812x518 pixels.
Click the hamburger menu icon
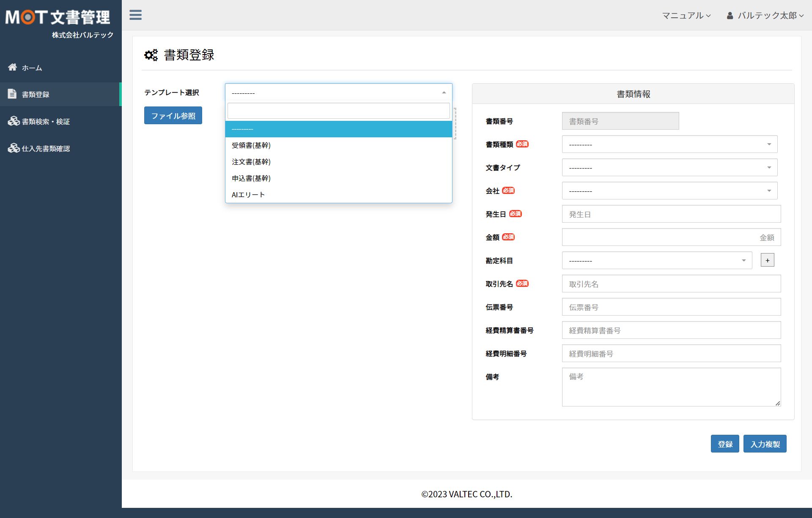pos(135,15)
